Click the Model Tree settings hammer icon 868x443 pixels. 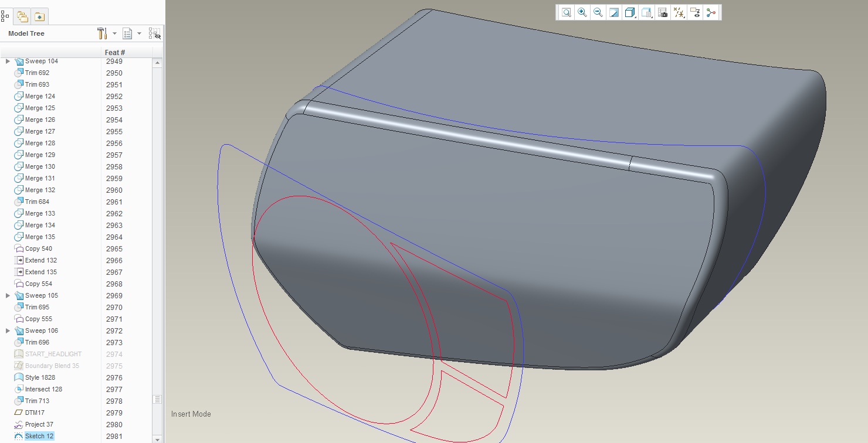[102, 33]
